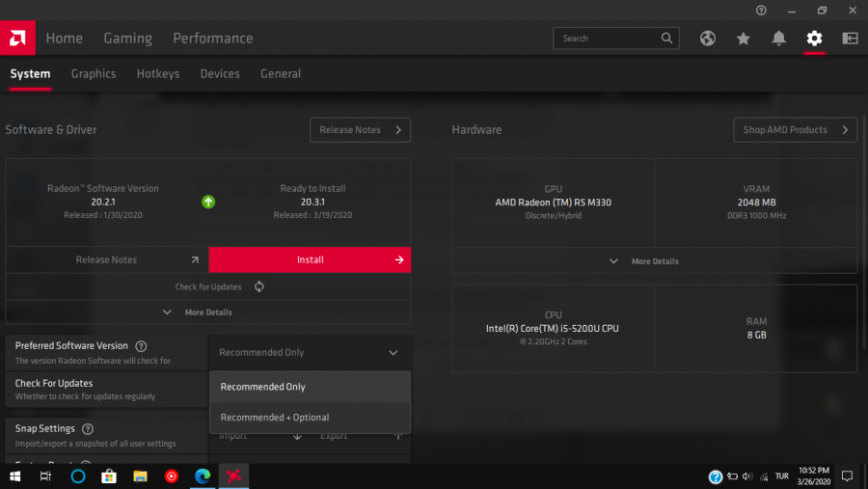
Task: Click the sidebar panel layout icon
Action: coord(850,39)
